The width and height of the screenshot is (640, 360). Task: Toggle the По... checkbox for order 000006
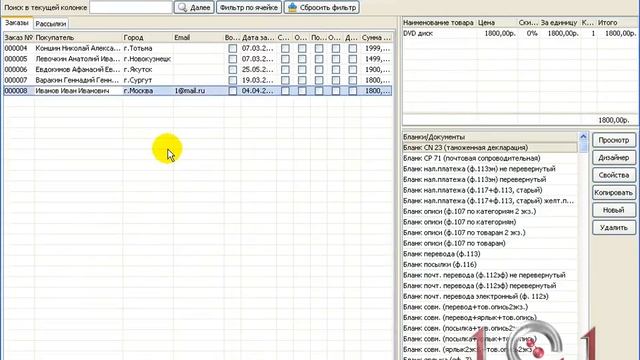[319, 69]
